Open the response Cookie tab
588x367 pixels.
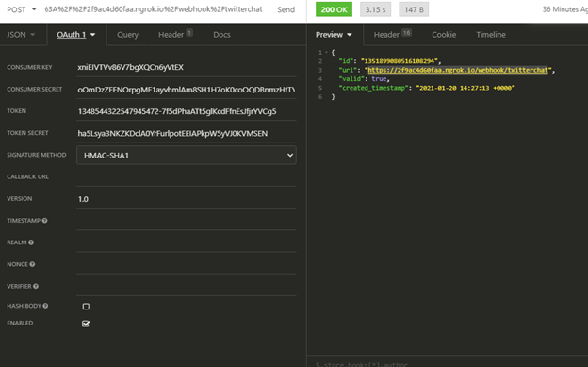(444, 35)
